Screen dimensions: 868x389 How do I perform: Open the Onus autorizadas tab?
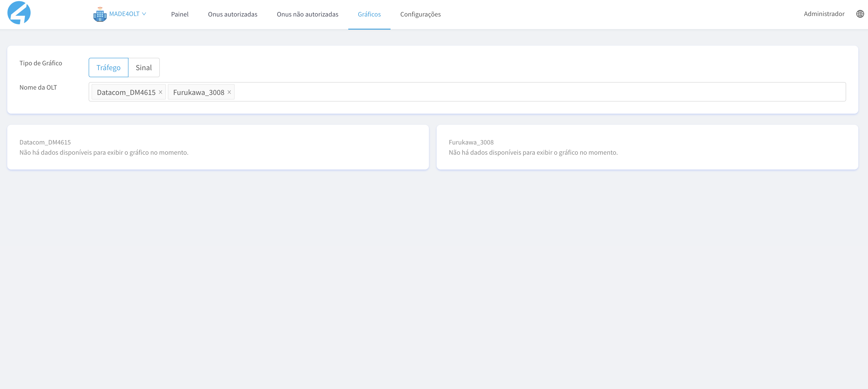pyautogui.click(x=232, y=14)
